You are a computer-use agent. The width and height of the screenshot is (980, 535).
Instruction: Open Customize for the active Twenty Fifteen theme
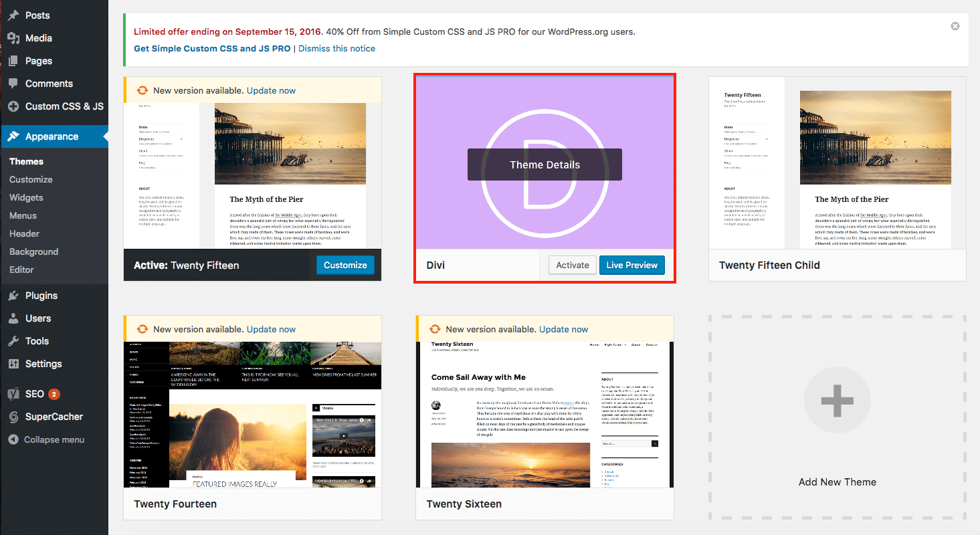(345, 265)
